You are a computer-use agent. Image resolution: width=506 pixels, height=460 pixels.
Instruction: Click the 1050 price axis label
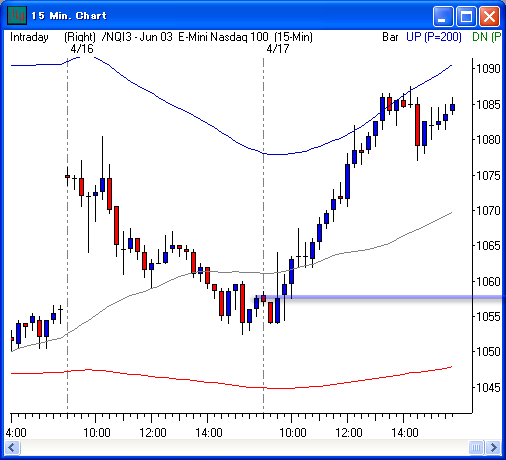tap(488, 352)
